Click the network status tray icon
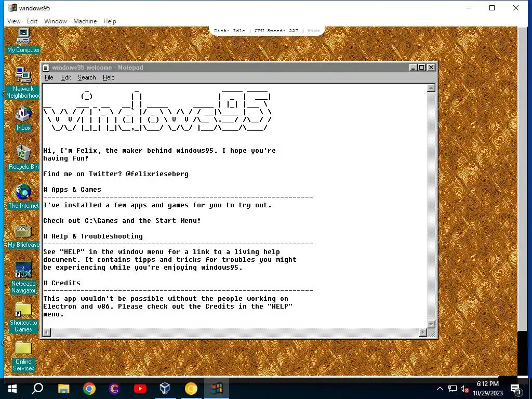 (453, 389)
